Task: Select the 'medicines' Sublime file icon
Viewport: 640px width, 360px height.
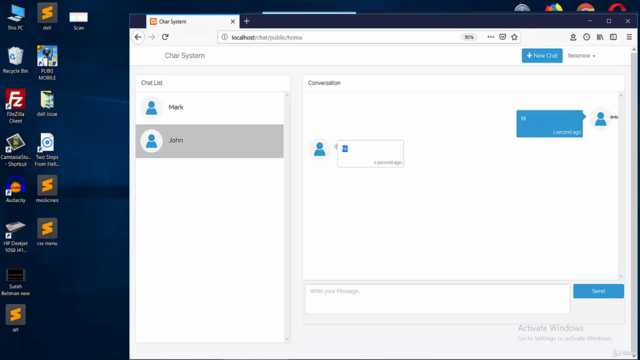Action: (47, 189)
